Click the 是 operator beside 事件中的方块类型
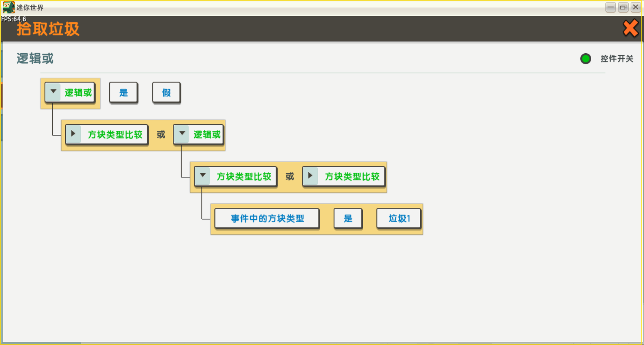 [348, 219]
